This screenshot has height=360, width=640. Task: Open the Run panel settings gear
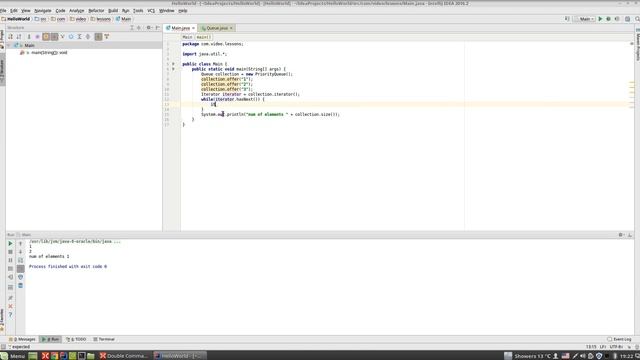pyautogui.click(x=620, y=235)
